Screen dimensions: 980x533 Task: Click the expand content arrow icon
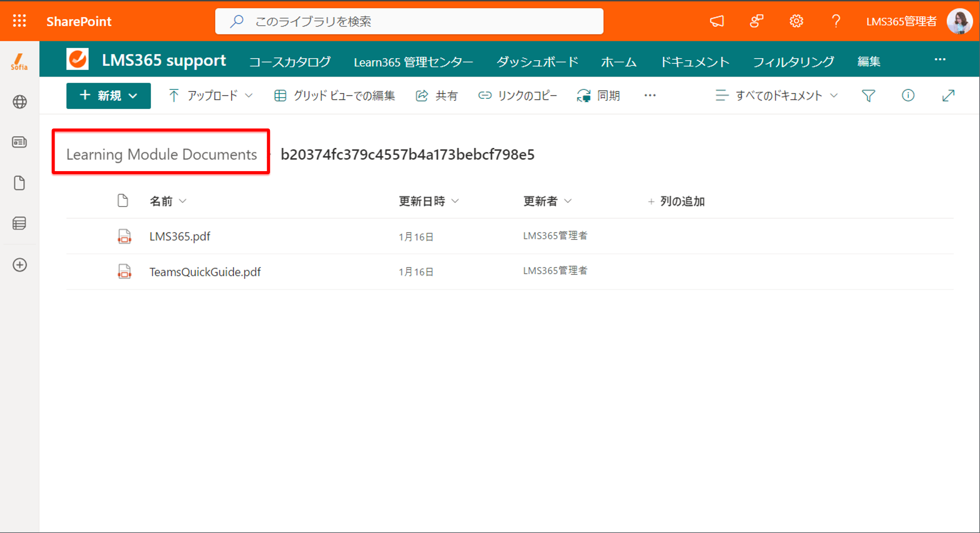pos(949,96)
